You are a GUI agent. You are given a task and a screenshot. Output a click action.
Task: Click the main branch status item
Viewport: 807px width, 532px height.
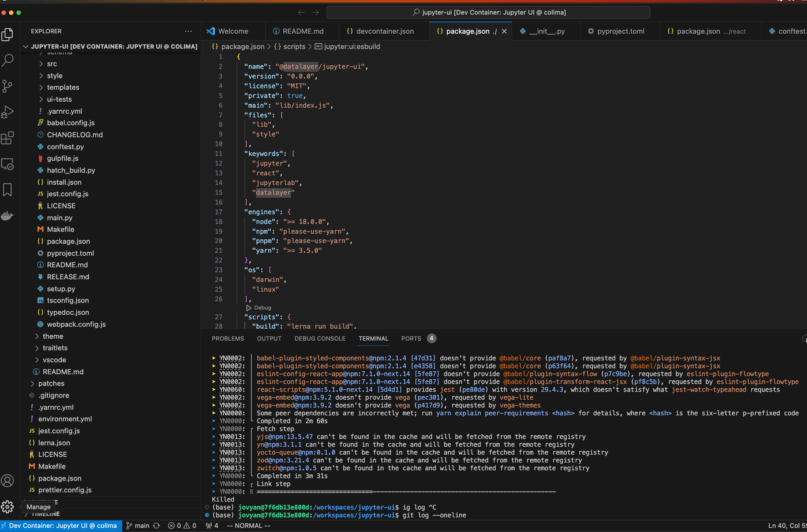[x=138, y=525]
